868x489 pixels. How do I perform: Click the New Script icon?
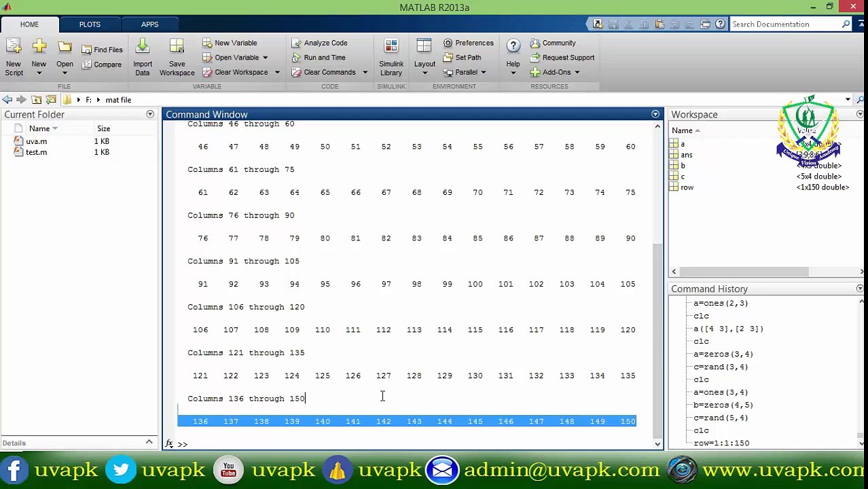coord(14,47)
